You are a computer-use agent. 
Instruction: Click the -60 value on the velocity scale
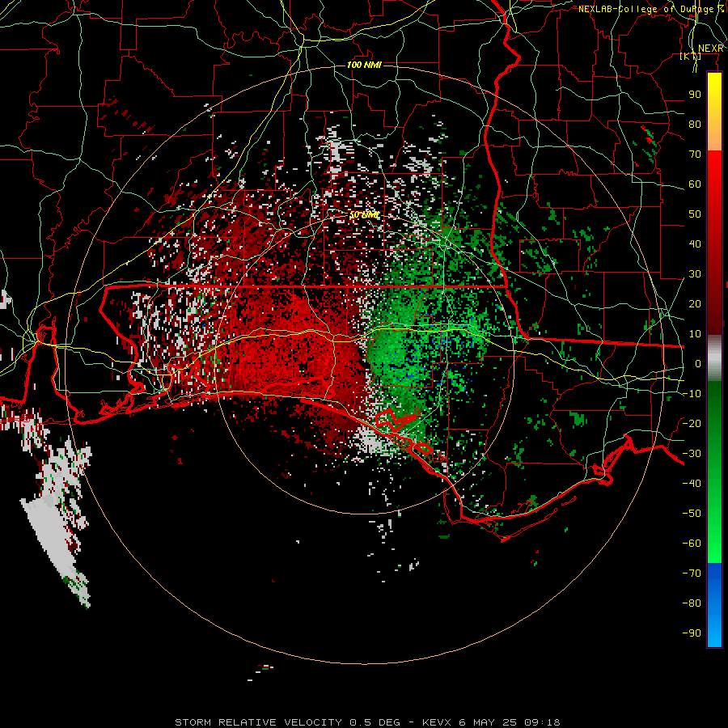(692, 544)
